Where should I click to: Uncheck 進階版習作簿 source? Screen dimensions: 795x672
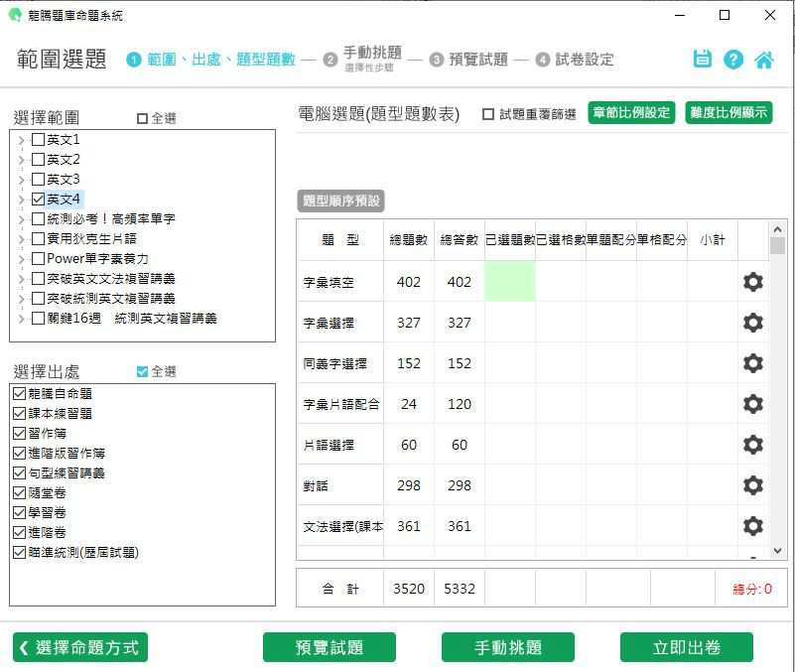point(19,453)
